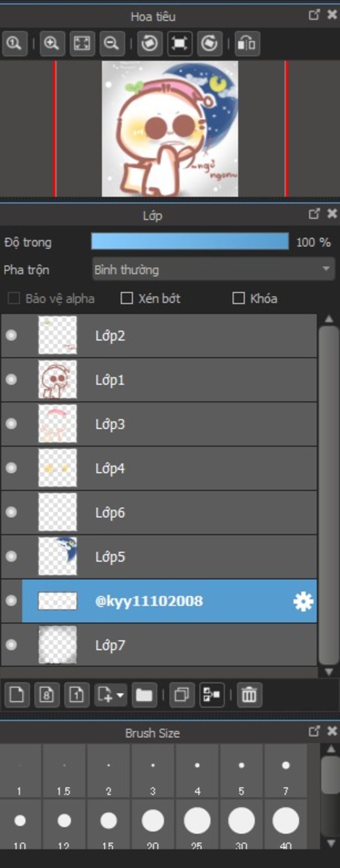
Task: Tick the Khóa lock checkbox
Action: tap(238, 298)
